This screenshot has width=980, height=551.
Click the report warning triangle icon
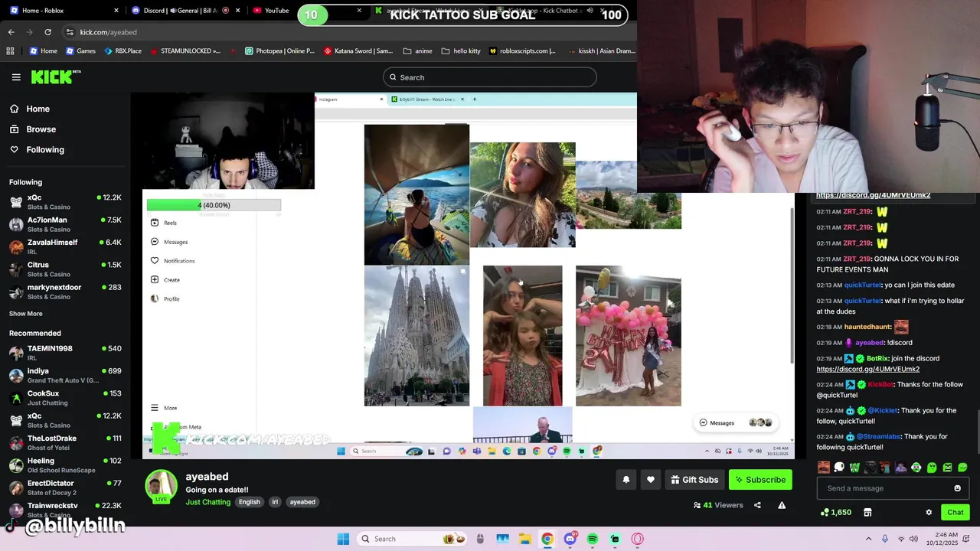(x=782, y=505)
